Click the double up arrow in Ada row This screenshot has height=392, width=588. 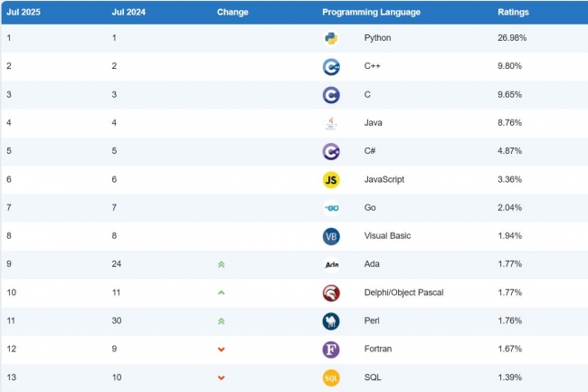click(x=222, y=264)
